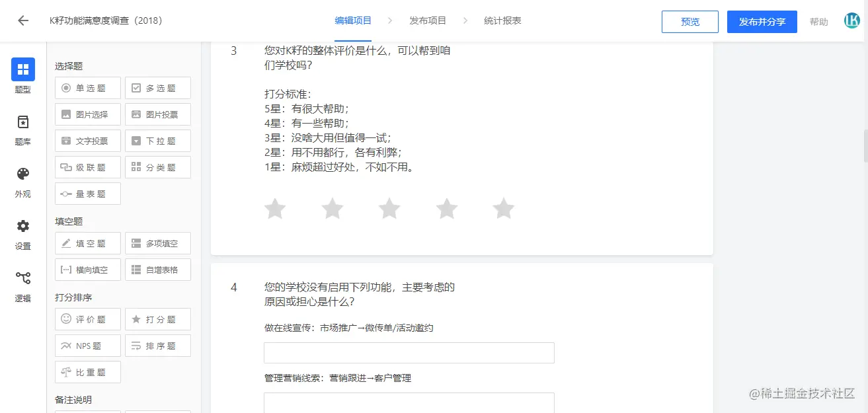Add a 自增表格 question type
The width and height of the screenshot is (868, 413).
coord(158,270)
